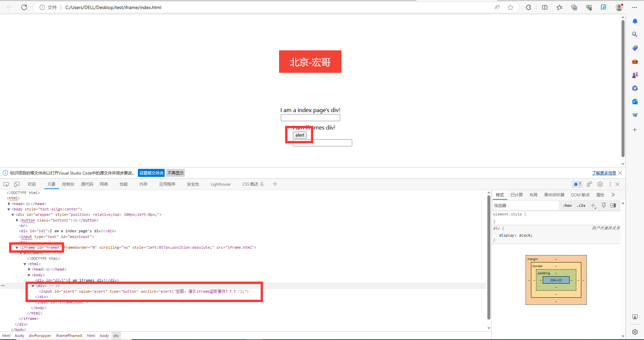
Task: Open the 了解更多信息 link
Action: click(603, 173)
